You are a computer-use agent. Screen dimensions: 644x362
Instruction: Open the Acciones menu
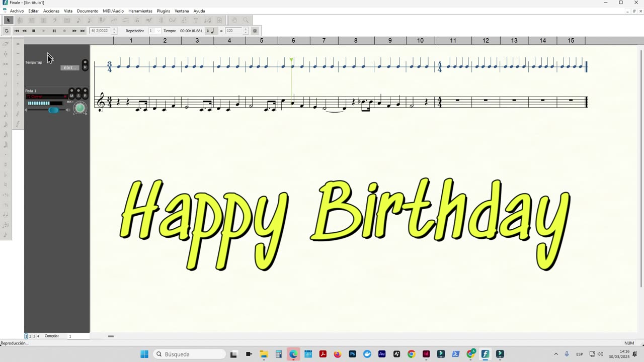pos(51,11)
